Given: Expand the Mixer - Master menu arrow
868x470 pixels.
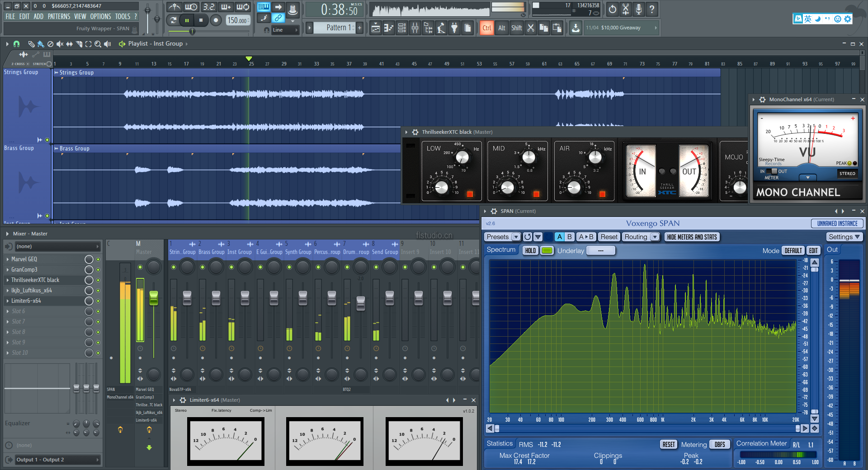Looking at the screenshot, I should [x=8, y=234].
